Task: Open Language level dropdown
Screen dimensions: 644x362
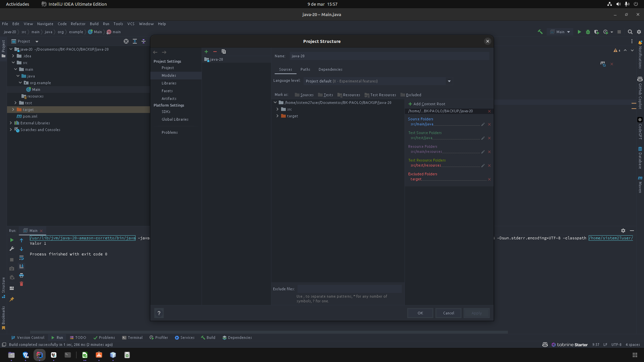Action: [378, 81]
